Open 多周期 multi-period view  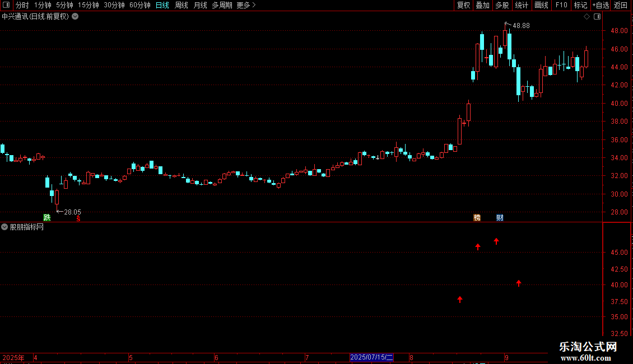coord(222,5)
